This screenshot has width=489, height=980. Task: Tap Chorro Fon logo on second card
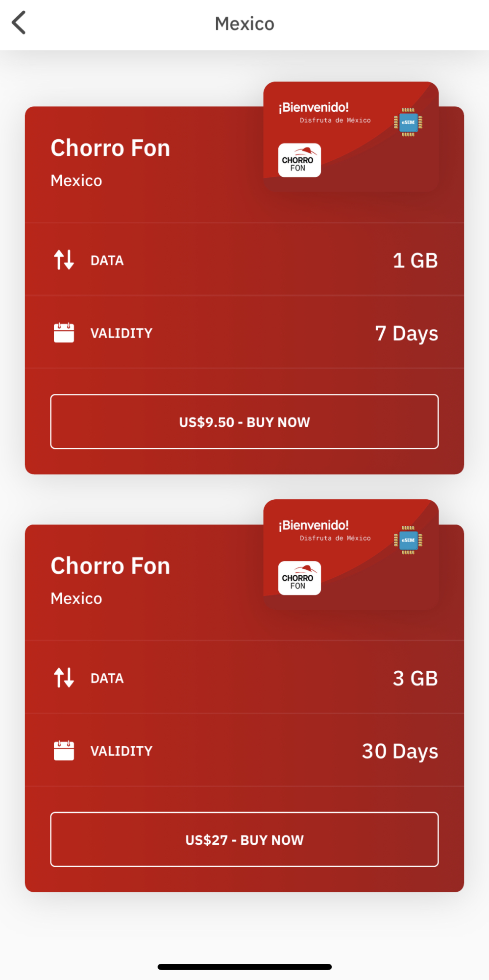point(299,578)
